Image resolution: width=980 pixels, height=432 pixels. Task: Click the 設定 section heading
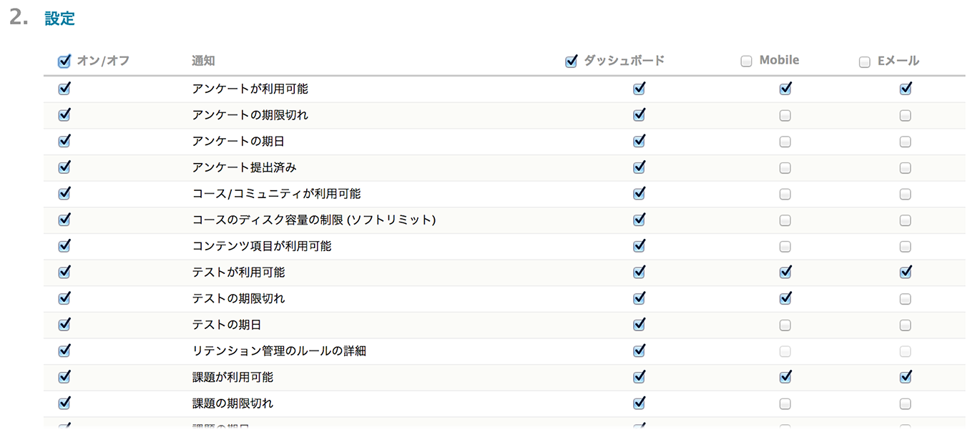pos(59,19)
